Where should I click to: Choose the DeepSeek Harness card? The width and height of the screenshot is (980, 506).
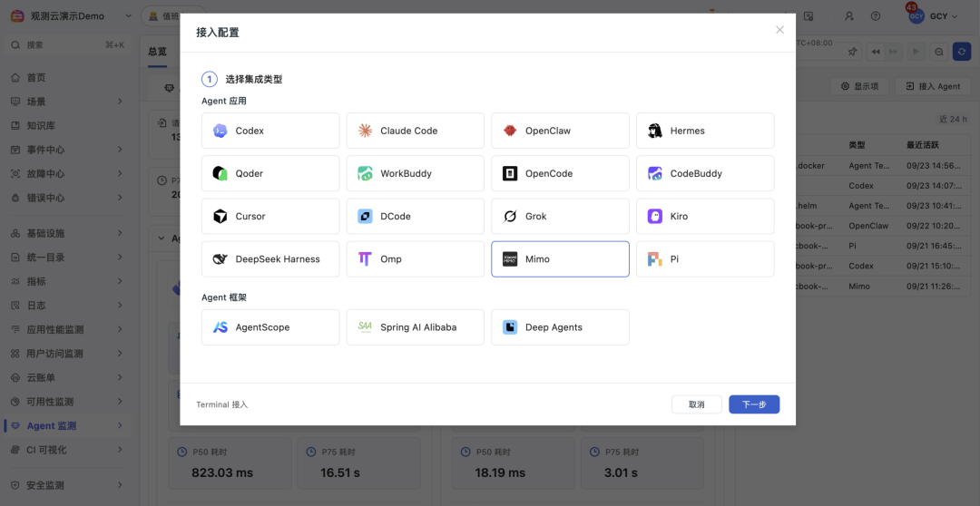click(x=270, y=258)
